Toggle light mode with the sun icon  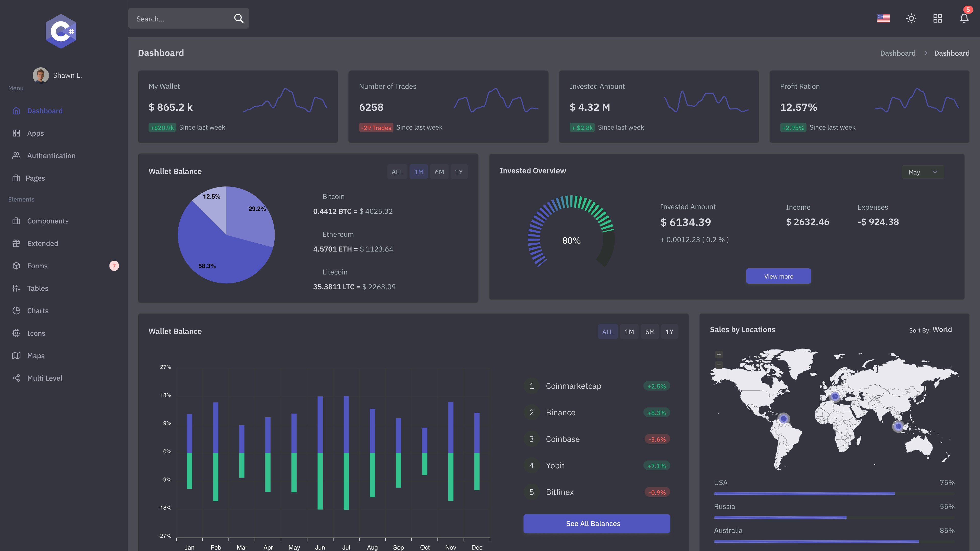911,18
